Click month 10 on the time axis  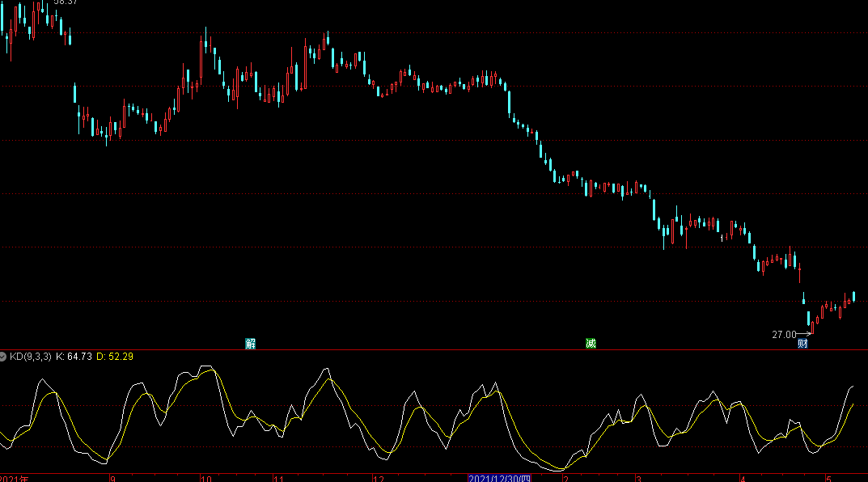[x=206, y=479]
